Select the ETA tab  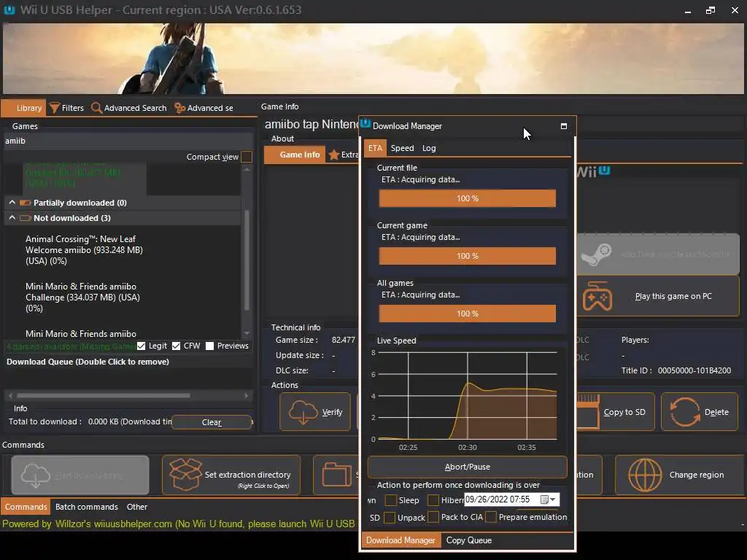375,148
